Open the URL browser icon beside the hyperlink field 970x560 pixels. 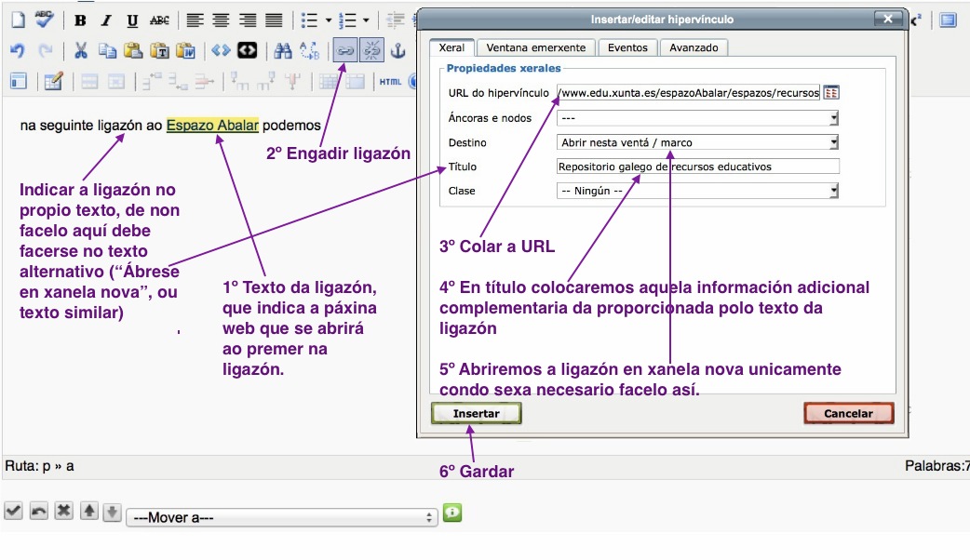pos(831,93)
